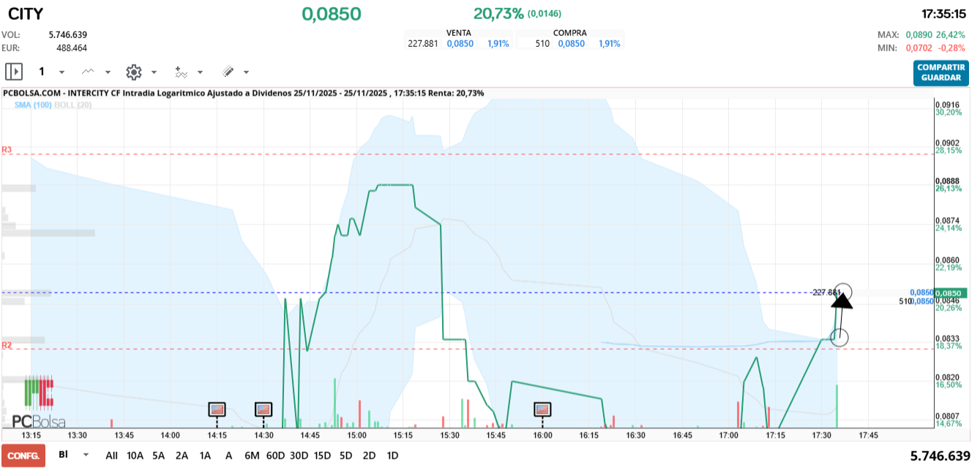Toggle the side panel icon in toolbar
Image resolution: width=980 pixels, height=471 pixels.
click(14, 72)
